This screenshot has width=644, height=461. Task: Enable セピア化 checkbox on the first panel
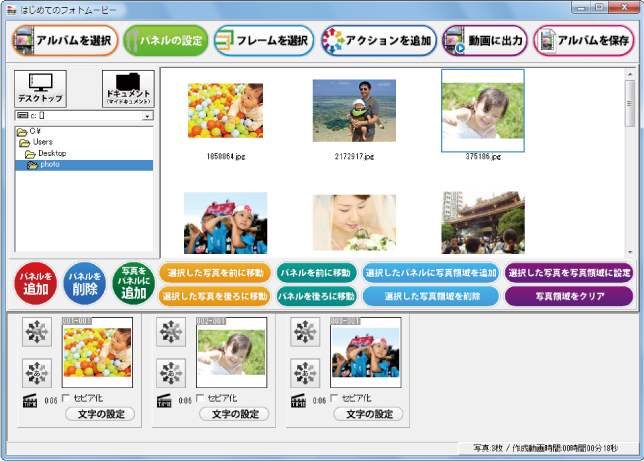click(x=66, y=400)
